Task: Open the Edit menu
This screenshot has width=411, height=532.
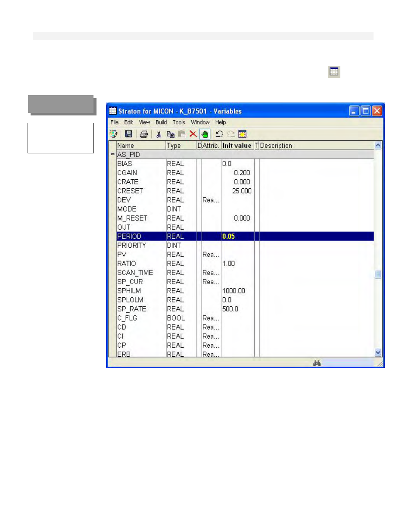Action: tap(128, 122)
